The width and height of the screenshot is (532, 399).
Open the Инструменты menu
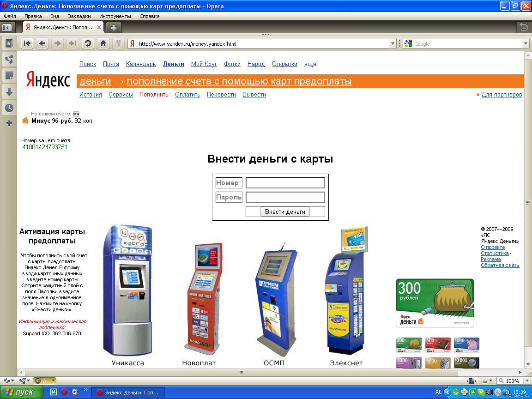pos(115,16)
